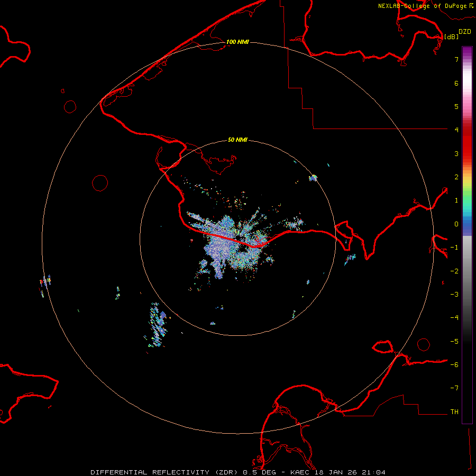This screenshot has width=476, height=476.
Task: Select the "-7" value on the dB scale
Action: 454,388
